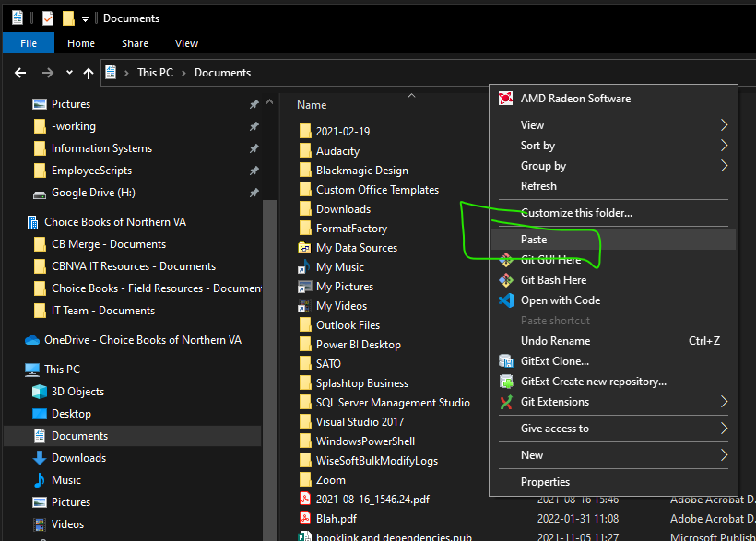Select the Power BI Desktop folder

359,345
